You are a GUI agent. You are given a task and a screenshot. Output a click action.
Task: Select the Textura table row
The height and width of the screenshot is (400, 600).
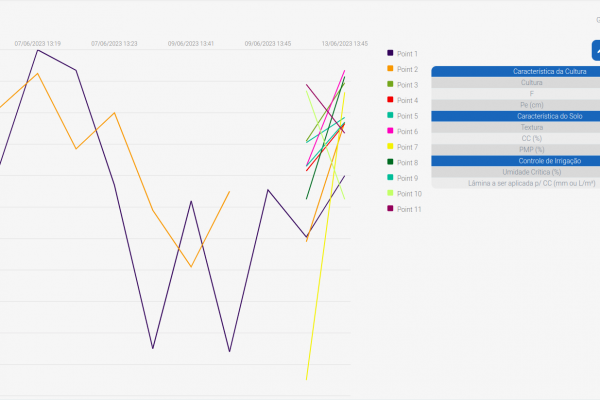(x=515, y=127)
